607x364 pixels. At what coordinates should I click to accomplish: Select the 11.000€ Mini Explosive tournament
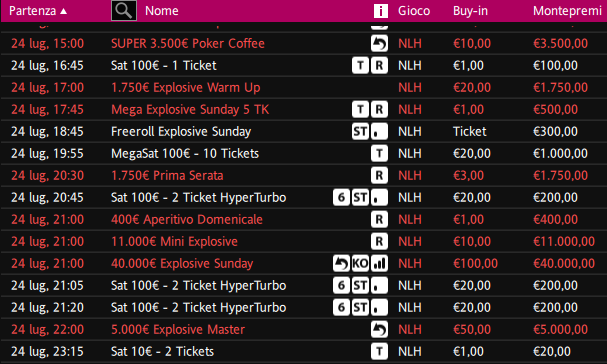click(174, 242)
